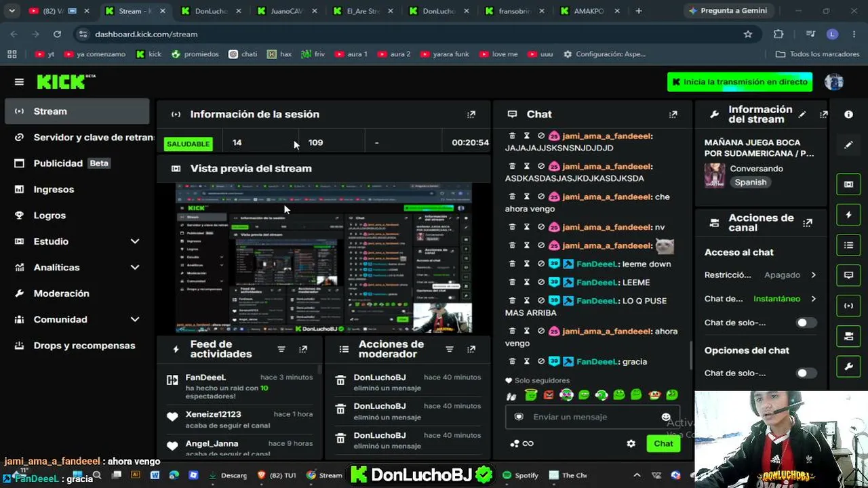
Task: Delete the 'leeme down' chat message
Action: point(512,264)
